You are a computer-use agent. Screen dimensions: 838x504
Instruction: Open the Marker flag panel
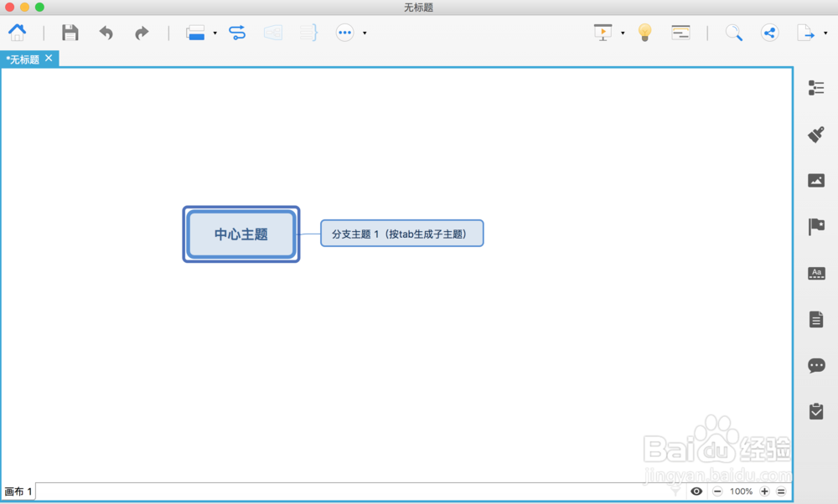(x=816, y=226)
